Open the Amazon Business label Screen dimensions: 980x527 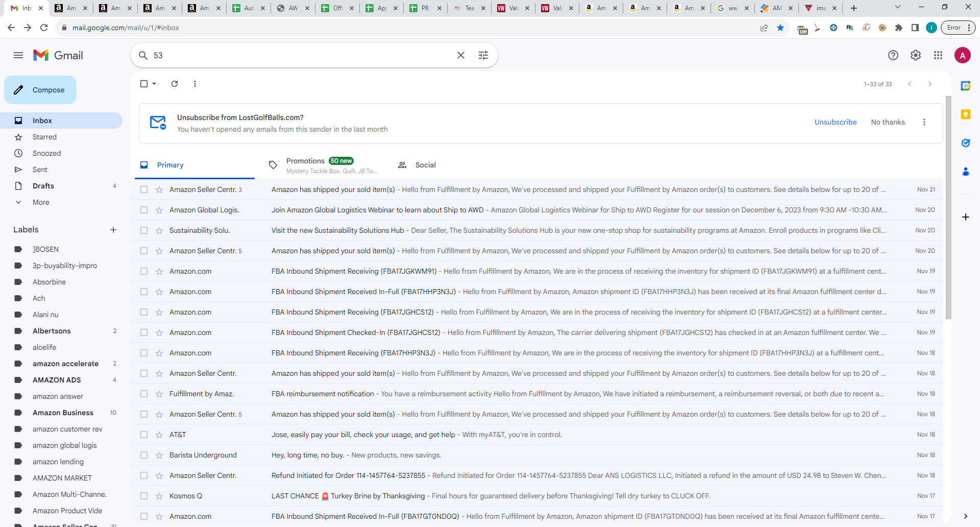(61, 413)
